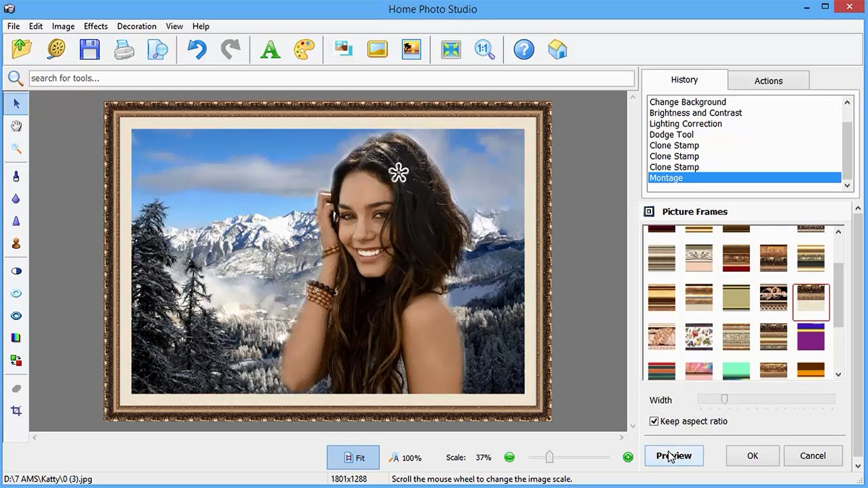Screen dimensions: 868x488
Task: Toggle Keep aspect ratio checkbox
Action: click(654, 421)
